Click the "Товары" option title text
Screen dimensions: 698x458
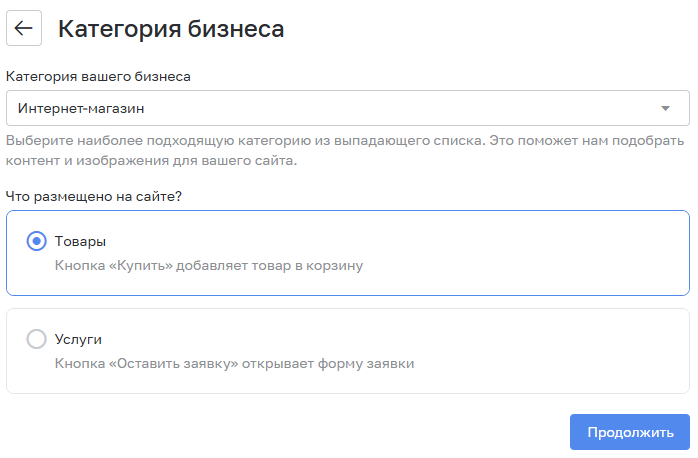(x=80, y=241)
